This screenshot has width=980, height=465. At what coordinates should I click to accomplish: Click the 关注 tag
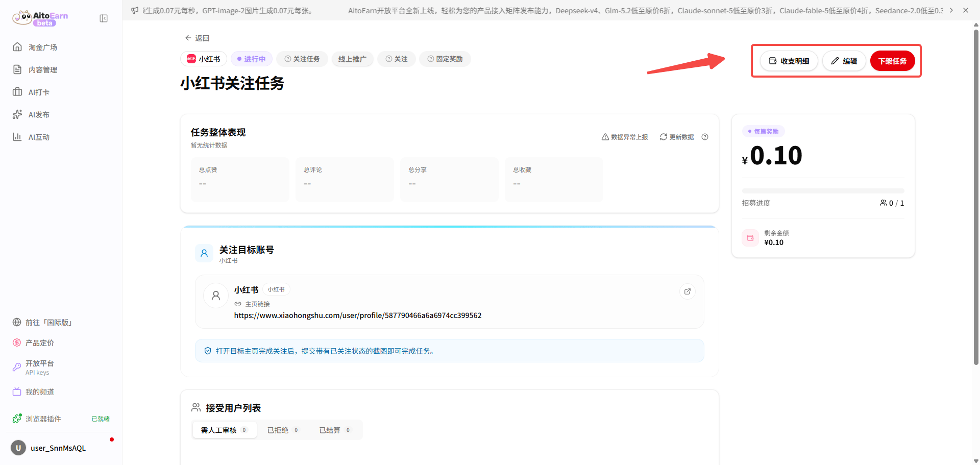(x=397, y=59)
